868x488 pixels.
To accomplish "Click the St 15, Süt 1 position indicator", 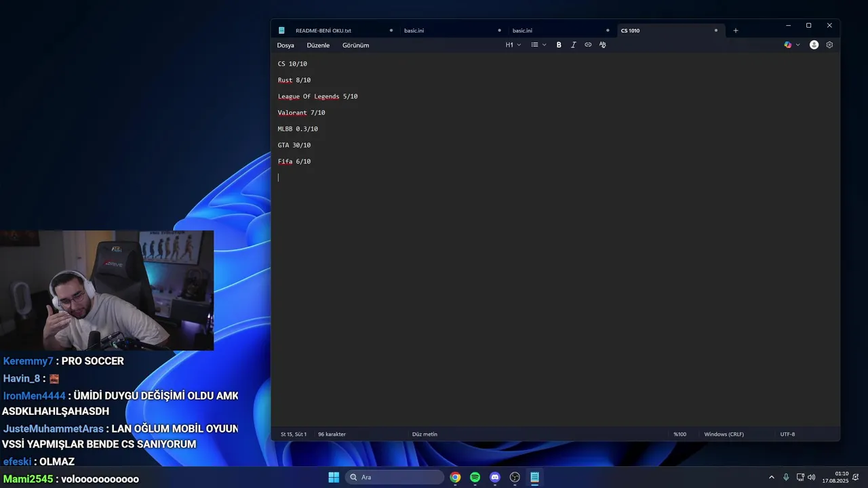I will point(294,434).
